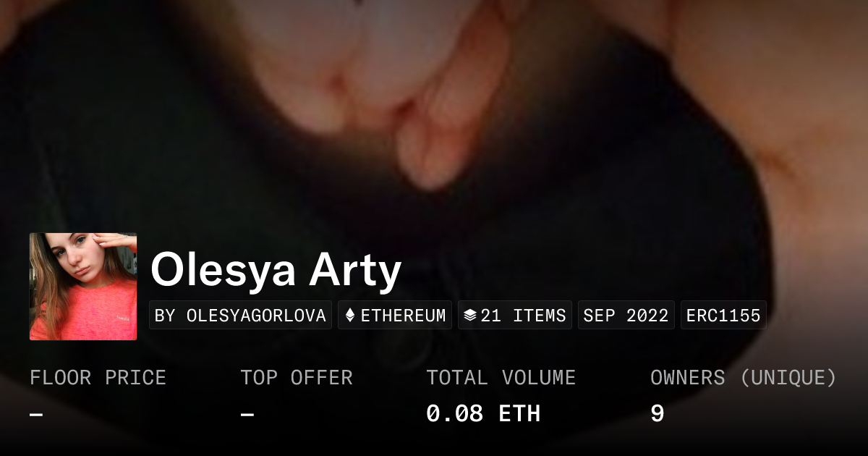Viewport: 868px width, 456px height.
Task: Click the 0.08 ETH volume value
Action: [483, 414]
